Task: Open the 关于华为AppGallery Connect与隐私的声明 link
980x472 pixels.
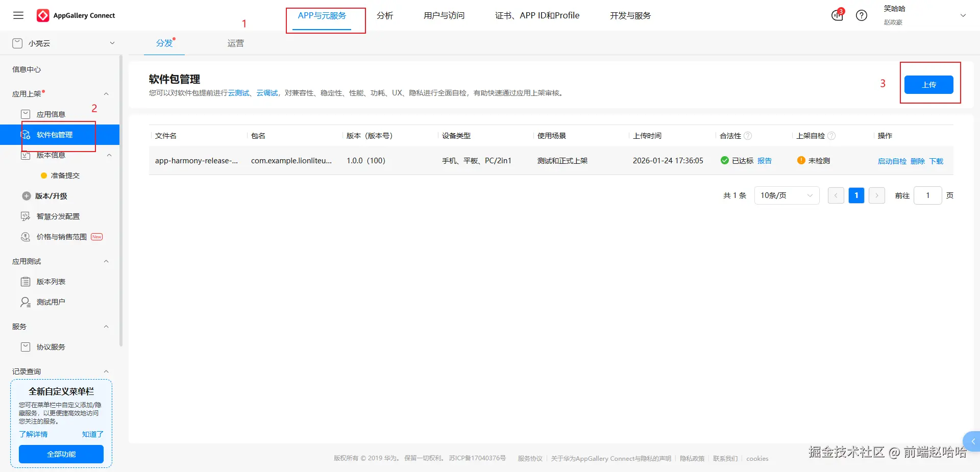Action: 611,458
